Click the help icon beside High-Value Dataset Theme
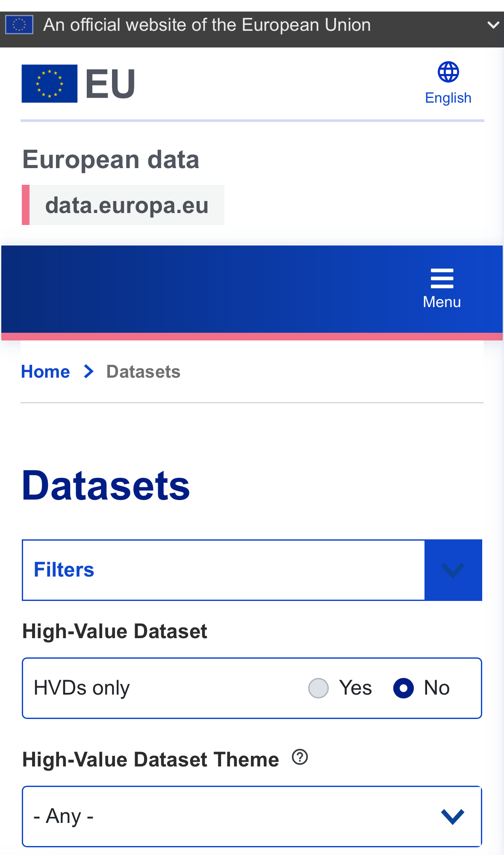 [300, 757]
